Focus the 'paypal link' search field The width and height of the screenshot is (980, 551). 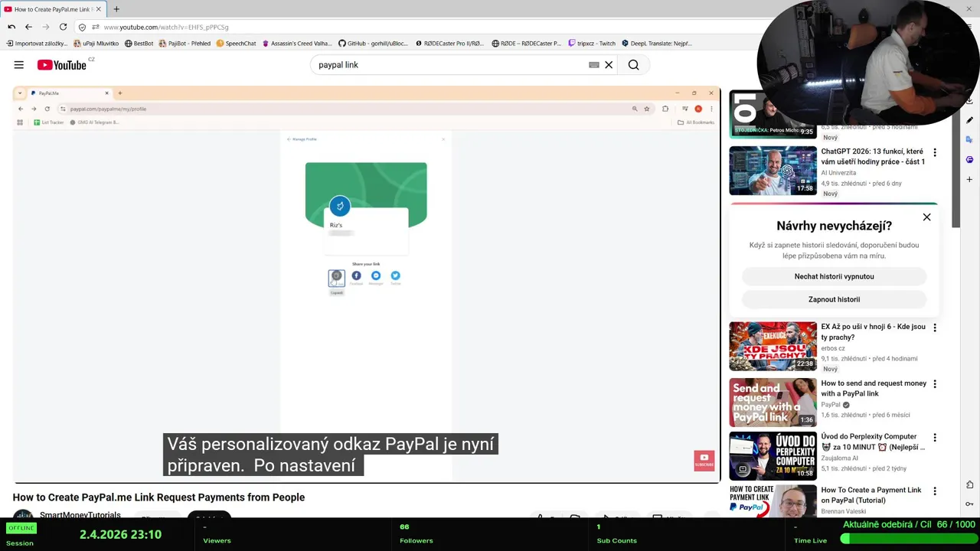(448, 65)
